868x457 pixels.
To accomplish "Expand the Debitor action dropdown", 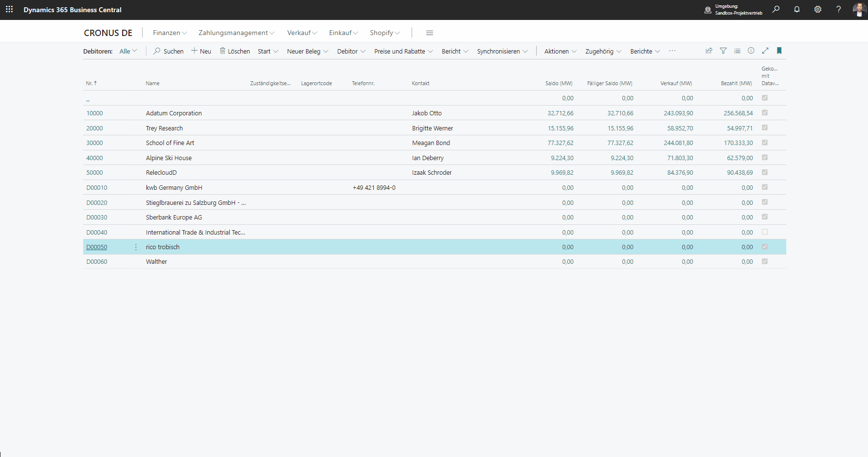I will pyautogui.click(x=351, y=51).
